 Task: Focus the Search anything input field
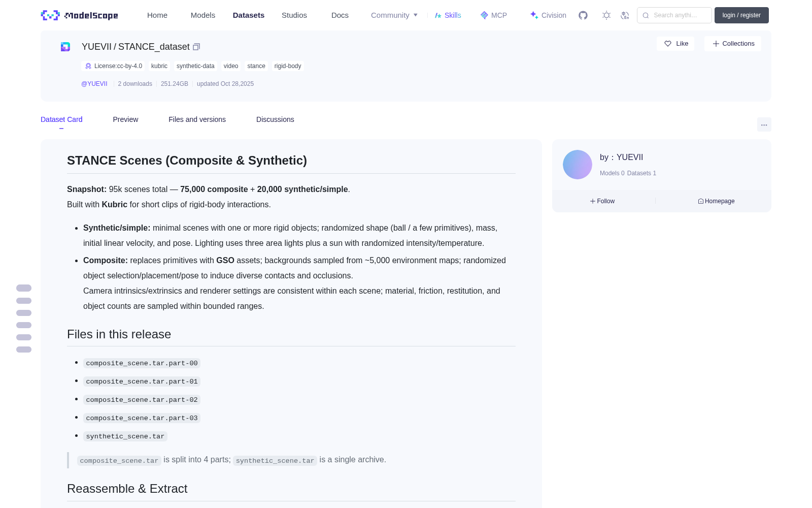674,15
